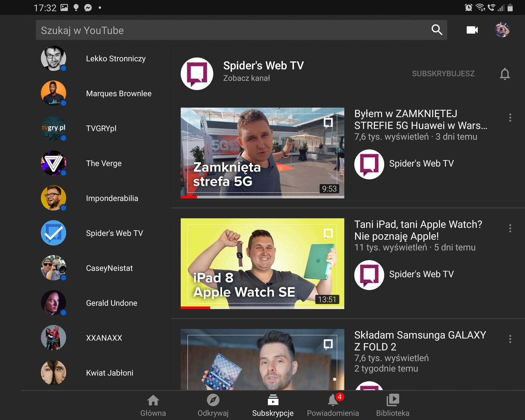Open the Biblioteka library icon

click(x=393, y=400)
